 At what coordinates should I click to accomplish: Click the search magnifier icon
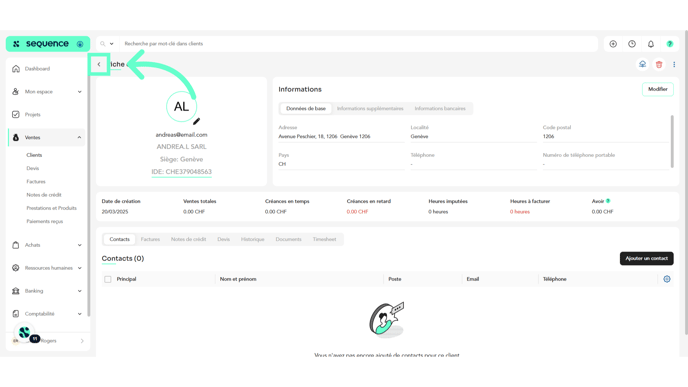point(103,44)
